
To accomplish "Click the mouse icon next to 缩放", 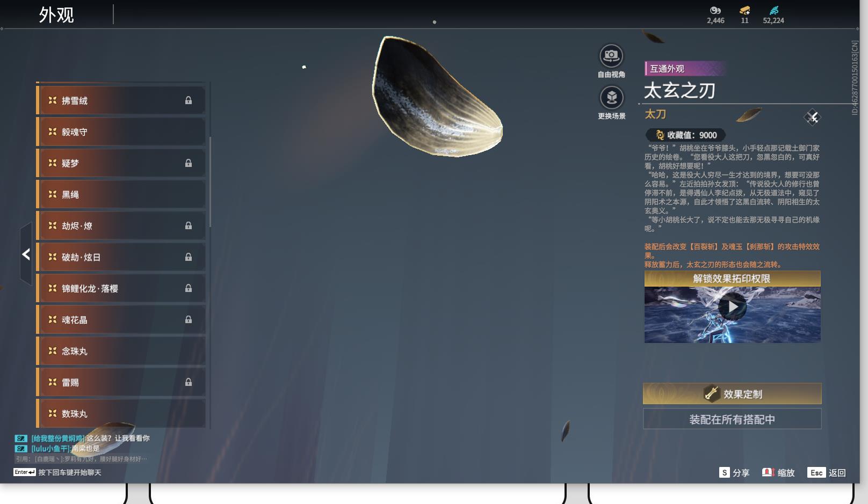I will tap(768, 472).
